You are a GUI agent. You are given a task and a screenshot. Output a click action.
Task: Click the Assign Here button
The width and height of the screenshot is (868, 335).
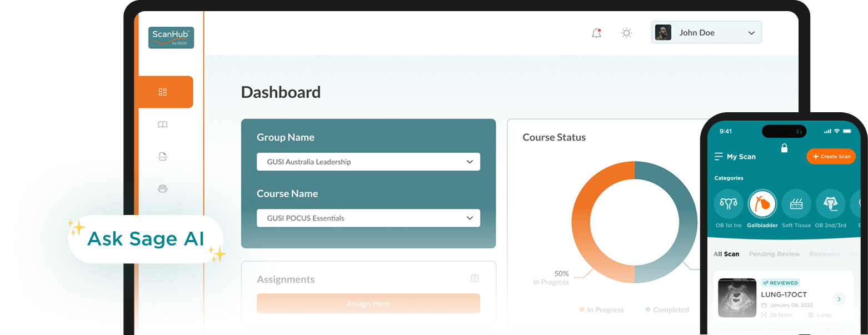(368, 304)
